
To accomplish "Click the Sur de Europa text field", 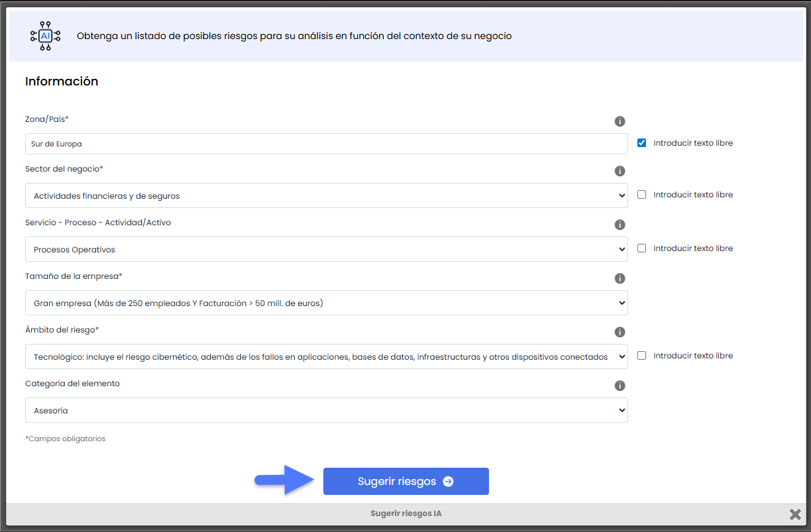I will (326, 144).
